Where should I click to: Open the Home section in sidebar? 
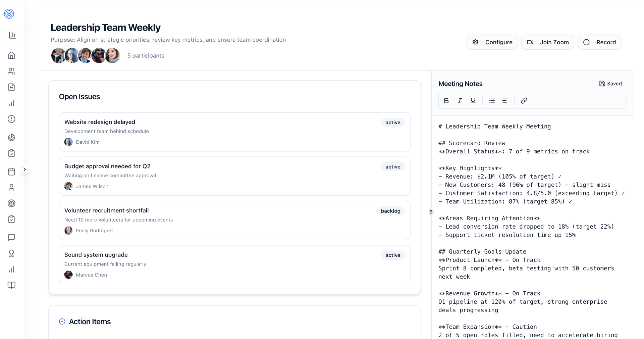pos(12,55)
